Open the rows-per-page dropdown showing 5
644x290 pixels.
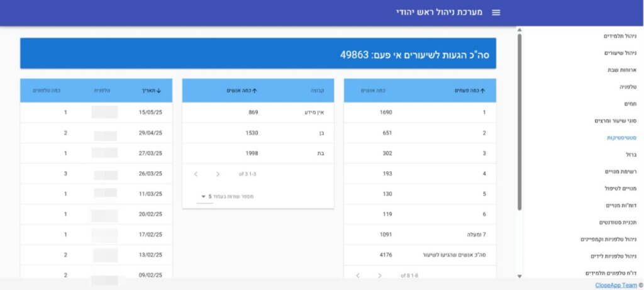[205, 197]
